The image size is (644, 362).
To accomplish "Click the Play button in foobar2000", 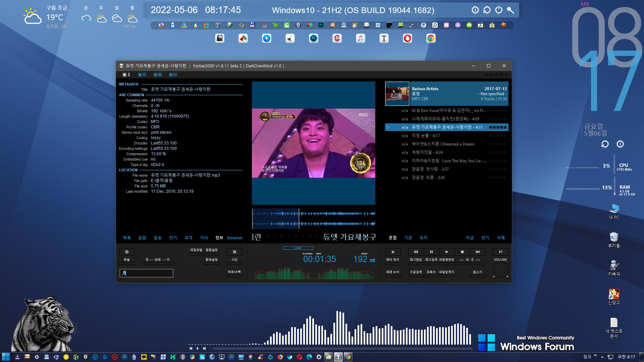I will coord(447,252).
